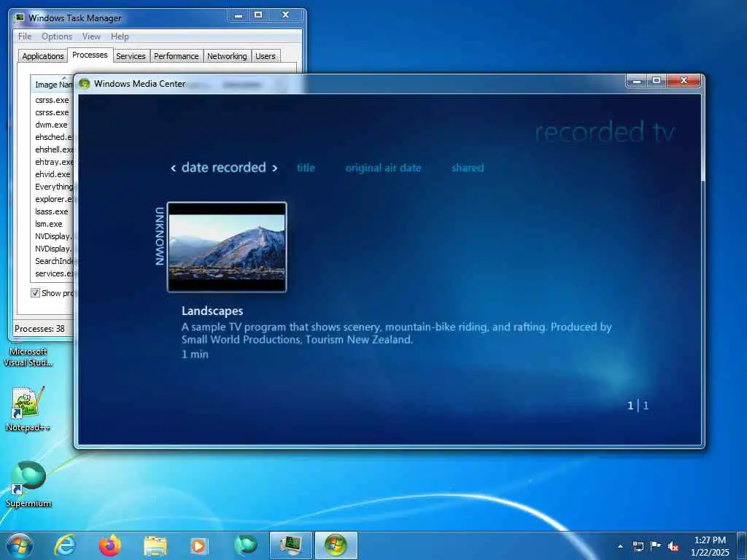Close the Windows Media Center window
Viewport: 747px width, 560px height.
684,82
